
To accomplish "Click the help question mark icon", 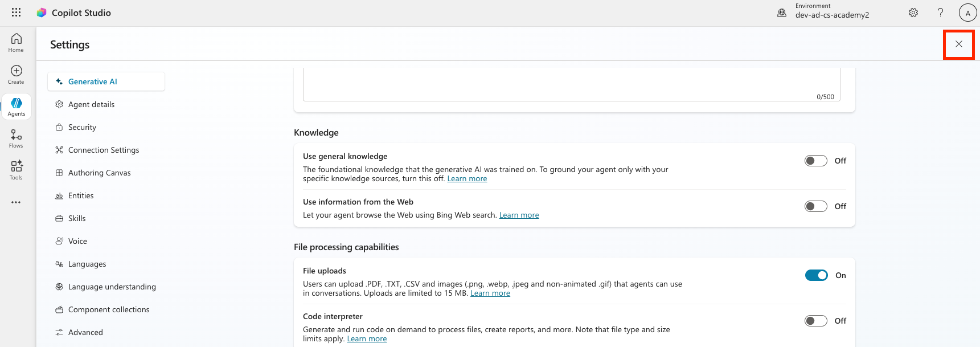I will 940,13.
